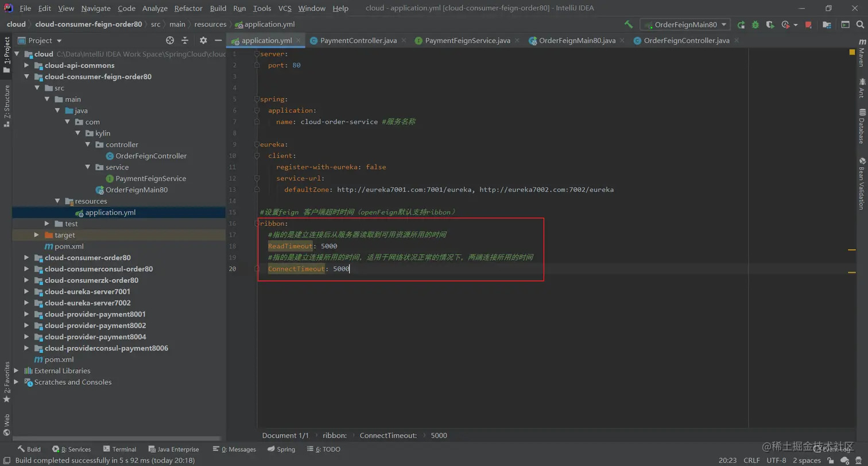This screenshot has width=868, height=466.
Task: Open the Spring tool window
Action: click(x=281, y=449)
